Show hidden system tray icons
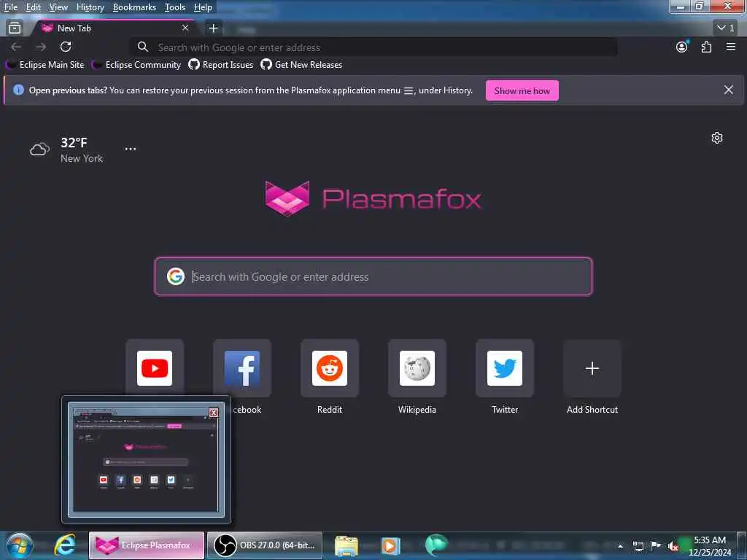This screenshot has height=560, width=747. point(620,546)
